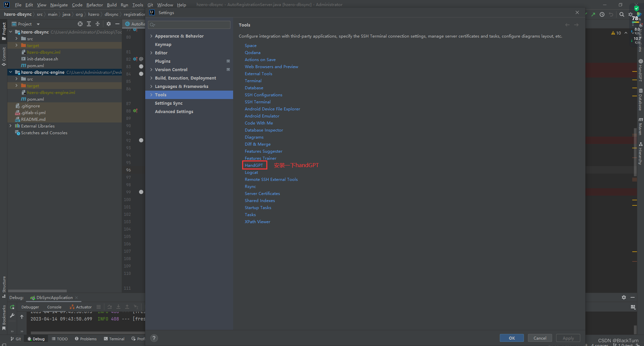This screenshot has height=346, width=644.
Task: Minimize the Debug tool window
Action: click(x=632, y=297)
